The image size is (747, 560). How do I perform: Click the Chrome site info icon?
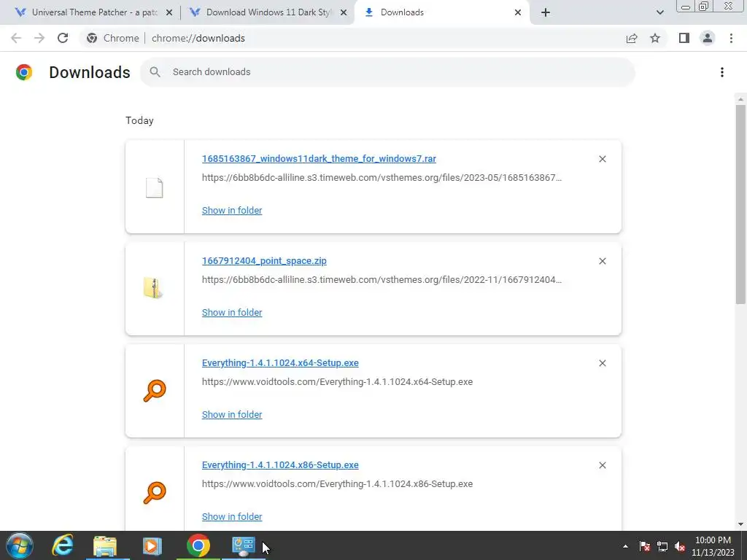[x=92, y=38]
